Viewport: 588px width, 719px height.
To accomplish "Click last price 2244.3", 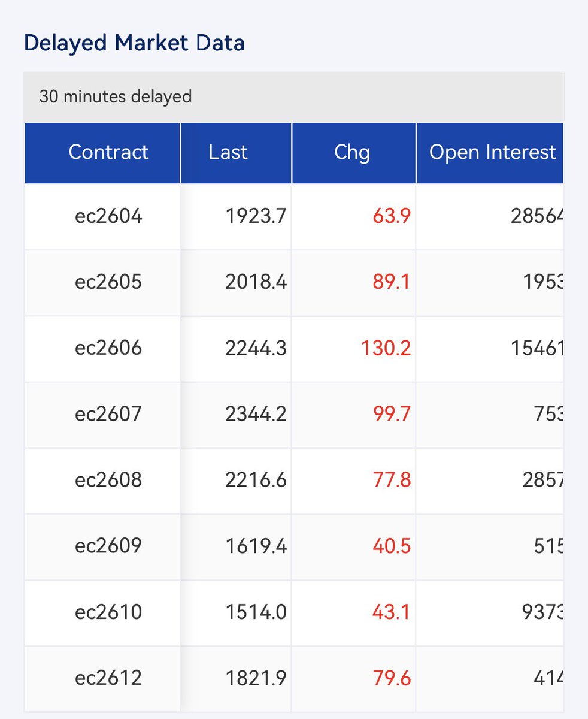I will [256, 348].
